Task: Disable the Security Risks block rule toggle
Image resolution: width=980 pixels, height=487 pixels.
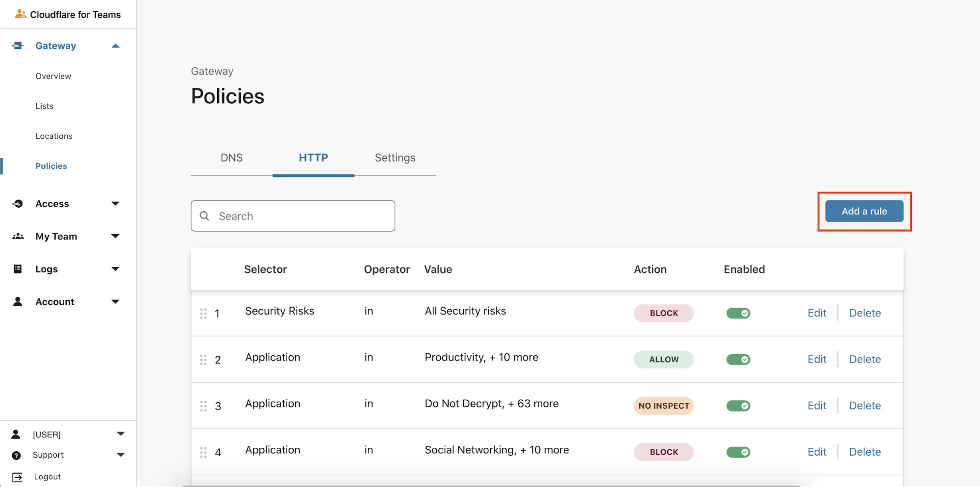Action: (x=738, y=313)
